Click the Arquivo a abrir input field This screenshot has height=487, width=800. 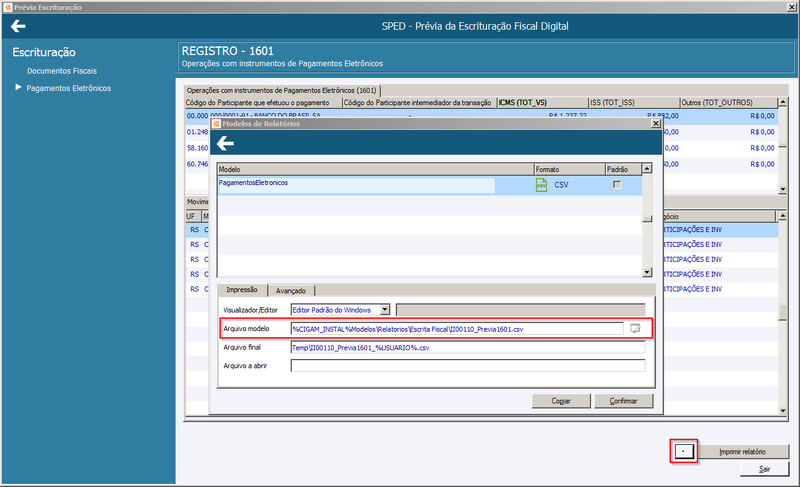(468, 366)
